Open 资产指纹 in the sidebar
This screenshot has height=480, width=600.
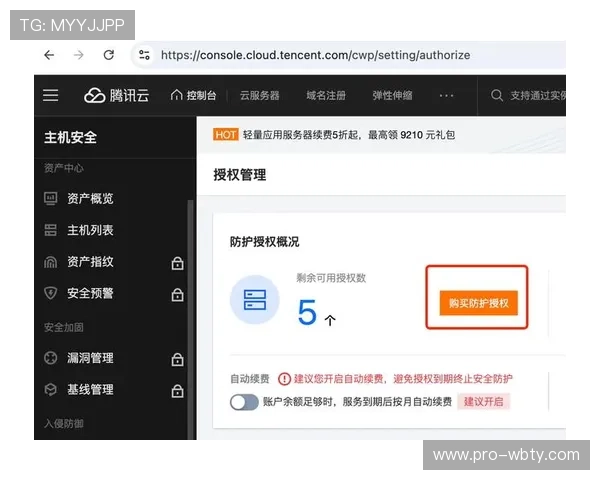pyautogui.click(x=90, y=262)
